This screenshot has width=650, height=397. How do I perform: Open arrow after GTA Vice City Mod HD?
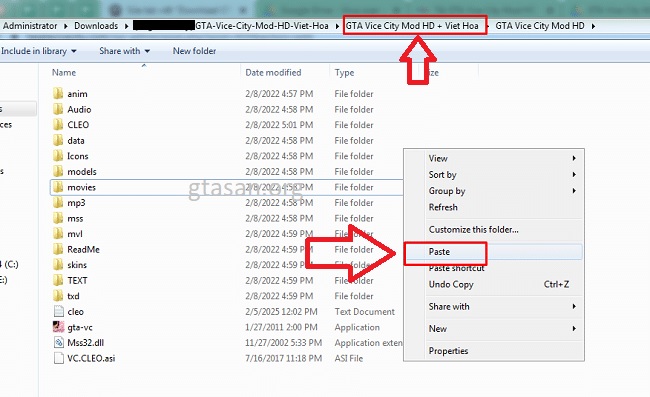[x=593, y=26]
